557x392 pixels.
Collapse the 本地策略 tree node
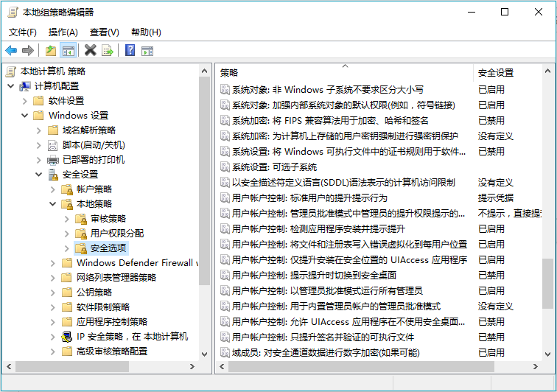(52, 204)
